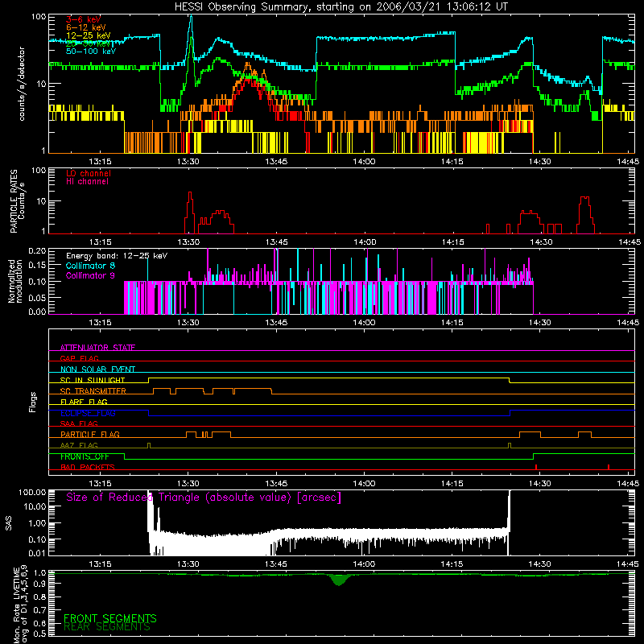Click the PARTICLE_FLAG label
This screenshot has width=644, height=644.
[90, 434]
